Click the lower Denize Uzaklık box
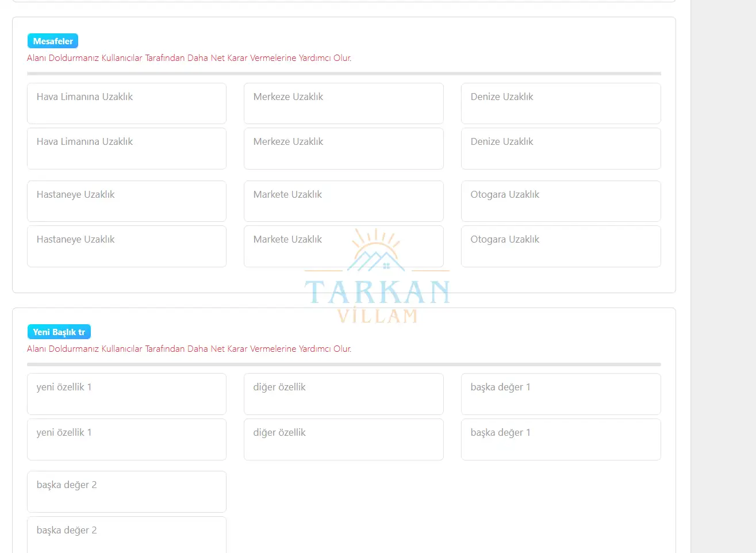 (561, 148)
